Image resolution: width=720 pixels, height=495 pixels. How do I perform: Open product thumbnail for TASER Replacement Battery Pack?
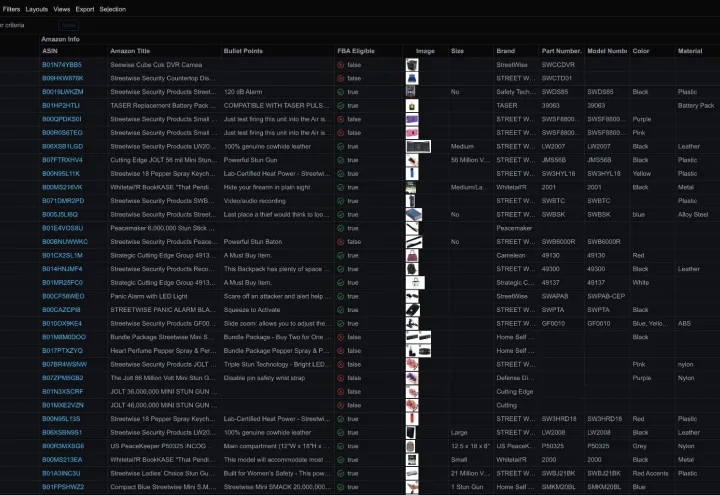[412, 106]
